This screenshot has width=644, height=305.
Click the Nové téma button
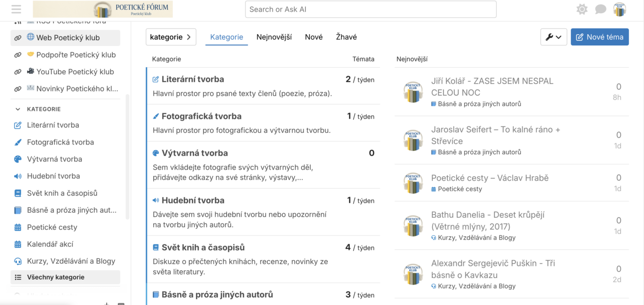[600, 37]
